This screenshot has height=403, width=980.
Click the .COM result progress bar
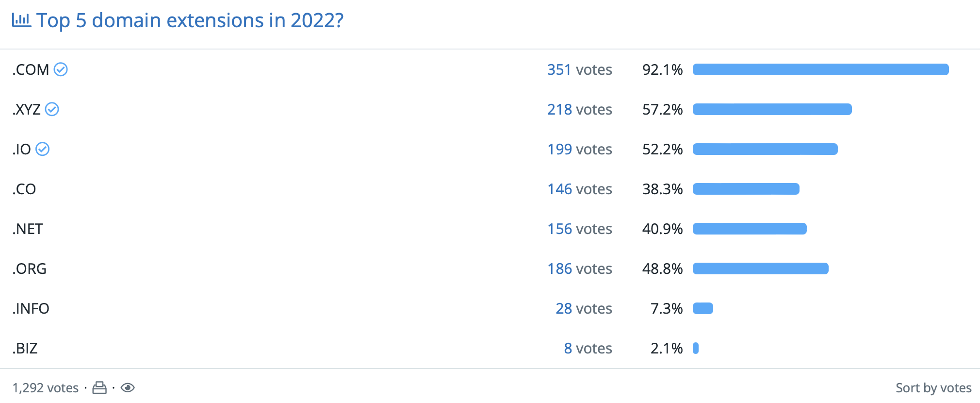coord(820,70)
